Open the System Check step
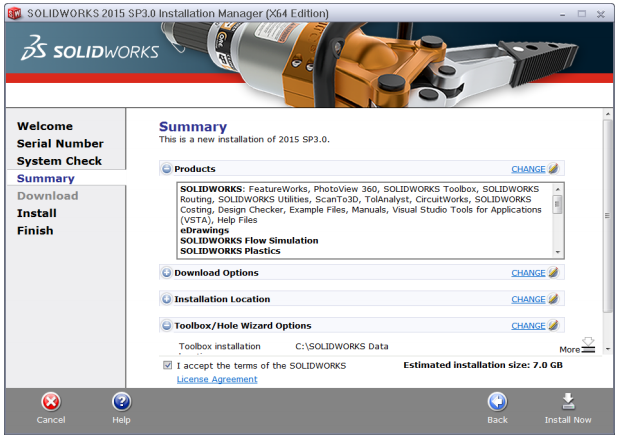620x439 pixels. tap(59, 161)
